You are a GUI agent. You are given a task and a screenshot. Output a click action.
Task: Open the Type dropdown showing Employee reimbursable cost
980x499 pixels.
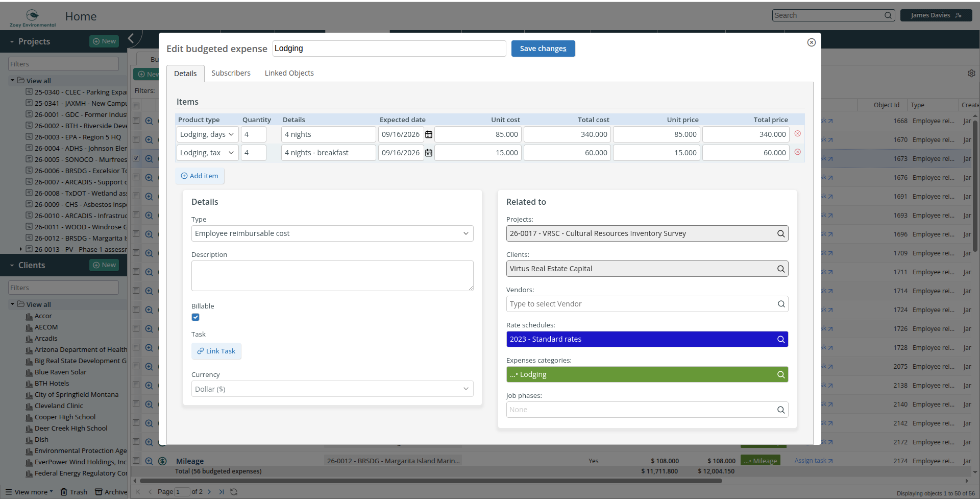click(x=332, y=233)
